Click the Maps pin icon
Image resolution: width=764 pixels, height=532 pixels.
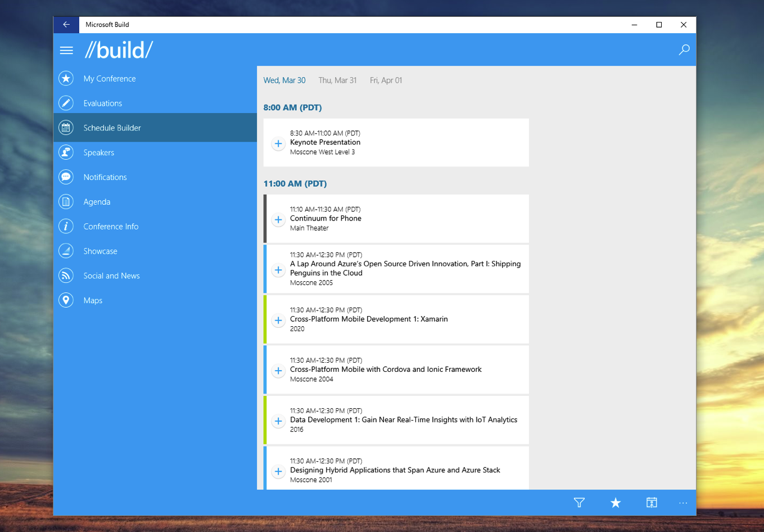[x=66, y=300]
